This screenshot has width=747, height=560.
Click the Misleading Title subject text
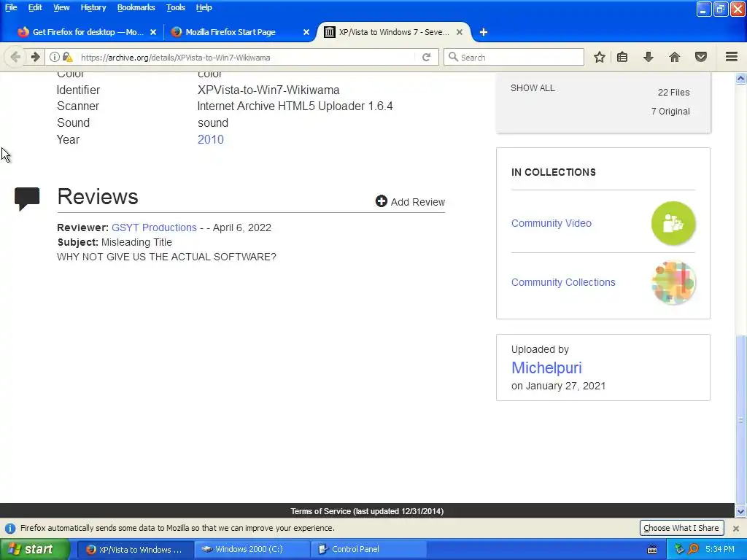(x=136, y=242)
